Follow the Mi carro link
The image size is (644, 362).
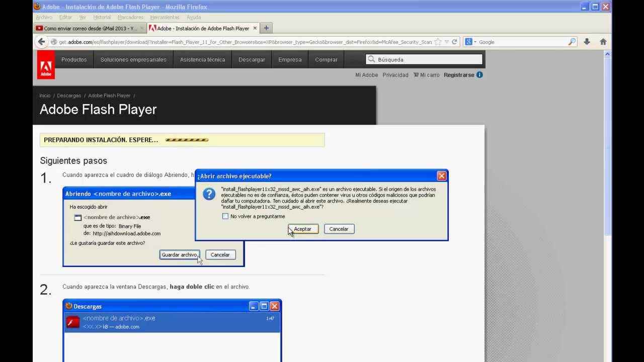[430, 75]
